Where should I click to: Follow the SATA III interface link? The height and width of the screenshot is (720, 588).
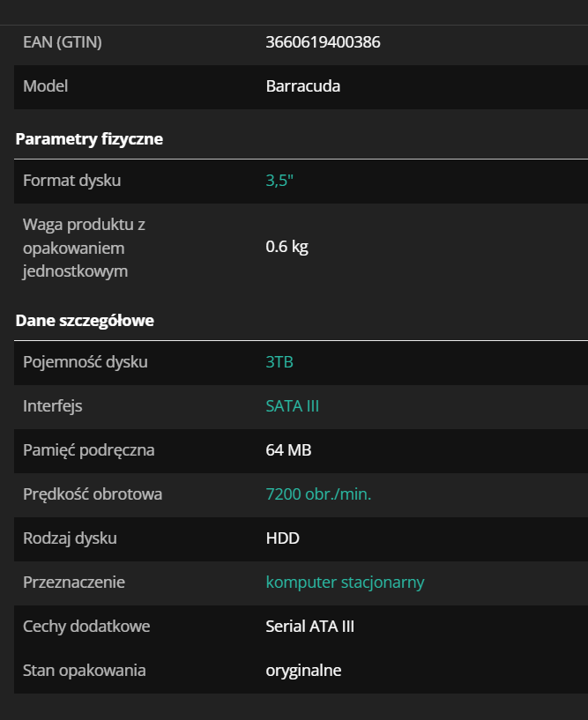(x=292, y=406)
